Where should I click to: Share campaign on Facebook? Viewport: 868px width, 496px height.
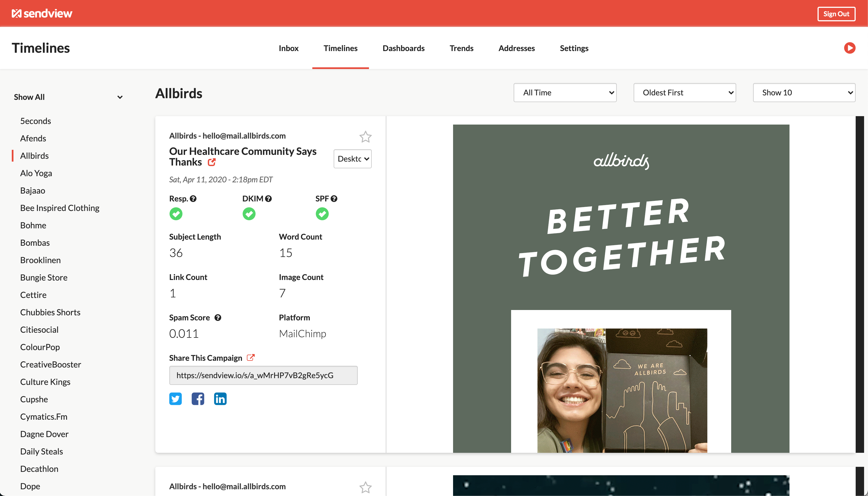(198, 399)
